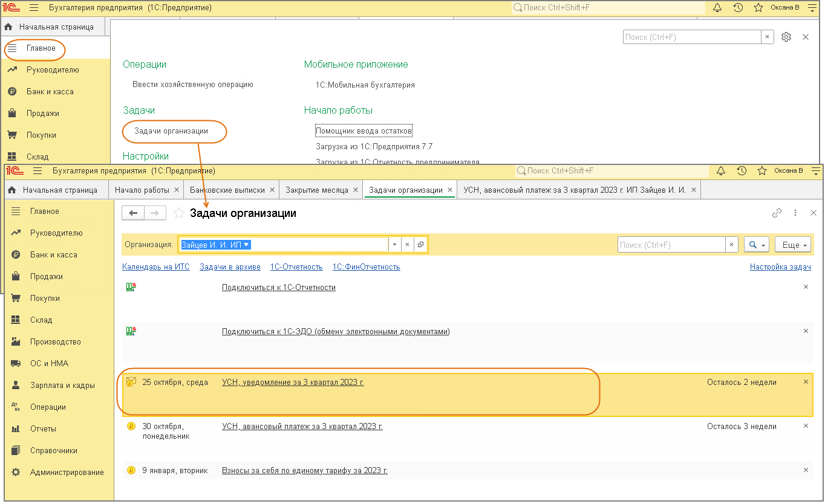
Task: Click settings gear in back window
Action: (x=786, y=37)
